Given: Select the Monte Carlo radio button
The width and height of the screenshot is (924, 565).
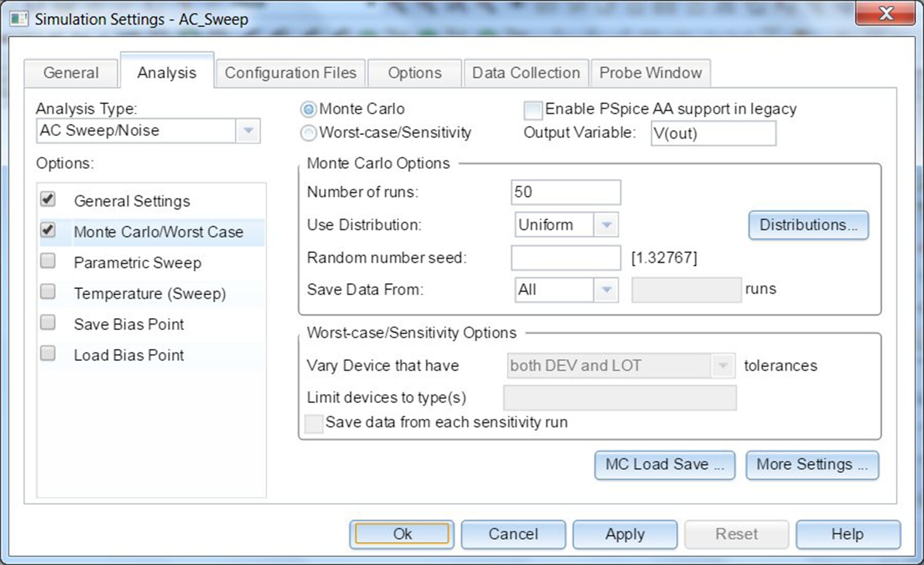Looking at the screenshot, I should pos(309,109).
